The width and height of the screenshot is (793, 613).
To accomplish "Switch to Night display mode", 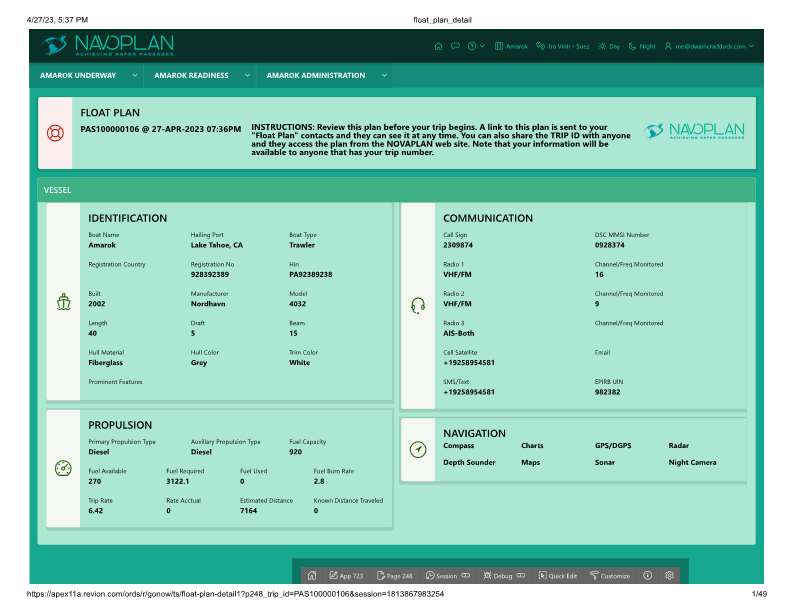I will [642, 46].
